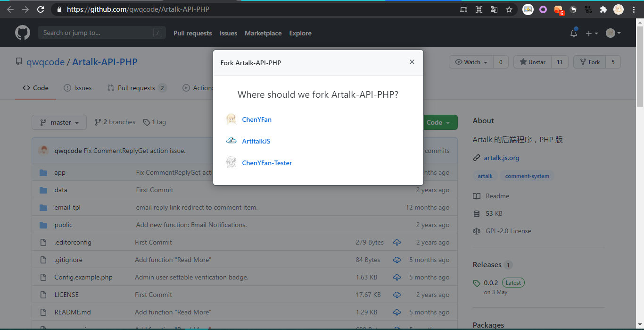Open the 0.0.2 release link
644x330 pixels.
491,283
